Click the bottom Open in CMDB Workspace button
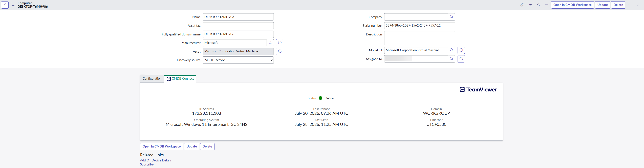The width and height of the screenshot is (644, 168). (x=161, y=146)
